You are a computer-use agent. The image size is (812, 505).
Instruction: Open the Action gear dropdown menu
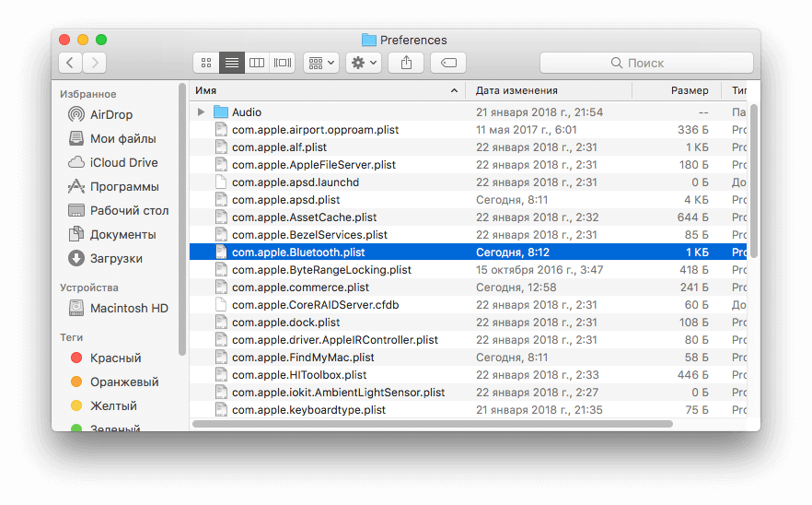[x=365, y=63]
